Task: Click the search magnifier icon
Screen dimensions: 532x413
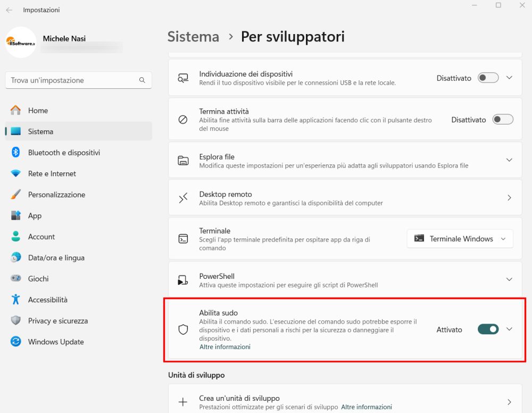Action: tap(142, 80)
